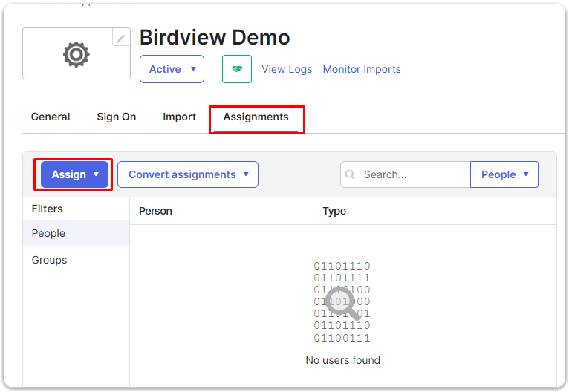Select the Groups filter
Screen dimensions: 569x392
tap(77, 260)
